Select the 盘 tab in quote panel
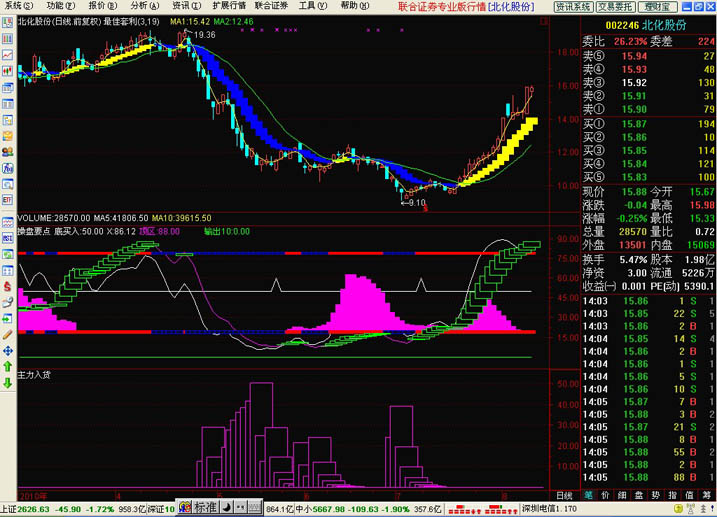The image size is (717, 517). click(x=639, y=495)
